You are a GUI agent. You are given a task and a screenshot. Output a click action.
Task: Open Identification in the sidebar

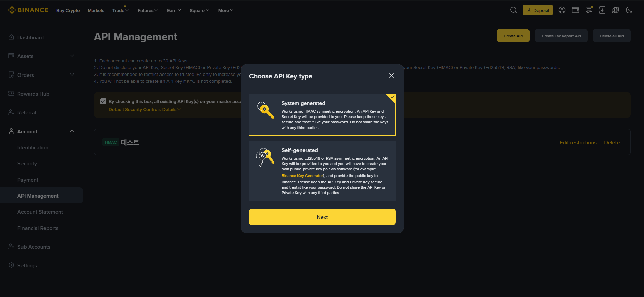click(x=33, y=147)
